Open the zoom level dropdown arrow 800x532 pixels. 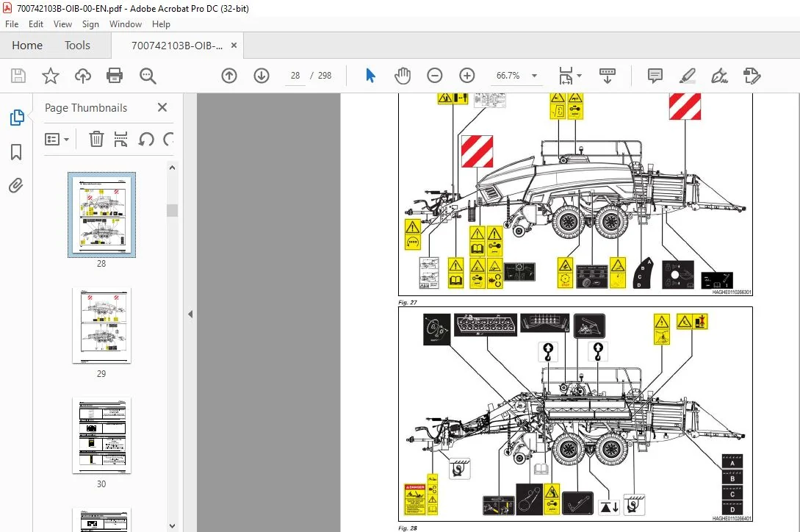(x=534, y=76)
